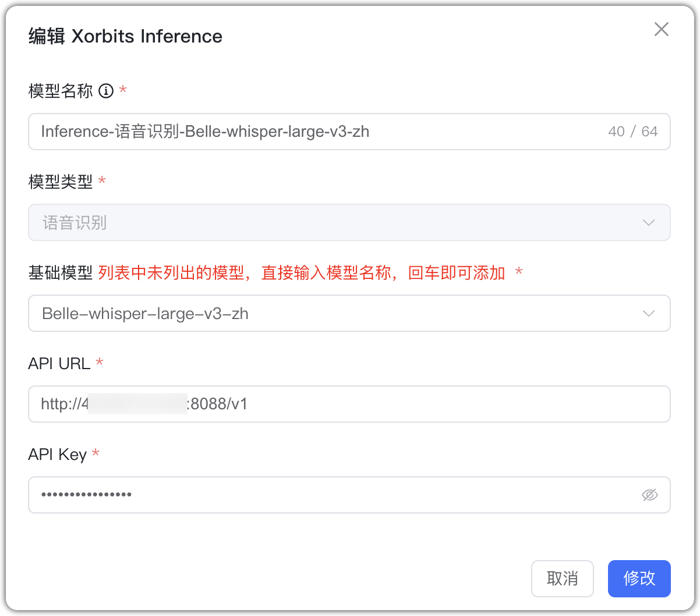Screen dimensions: 700x616
Task: Click the 模型名称 input field
Action: (349, 132)
